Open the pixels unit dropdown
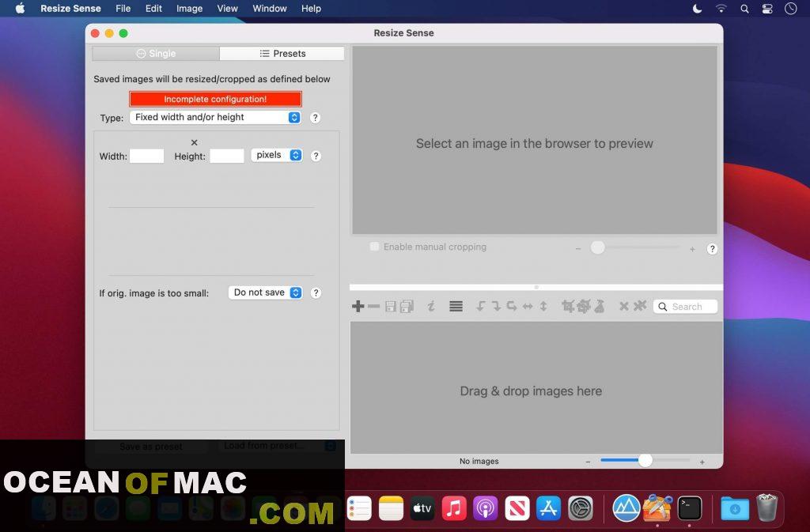810x532 pixels. (x=277, y=155)
